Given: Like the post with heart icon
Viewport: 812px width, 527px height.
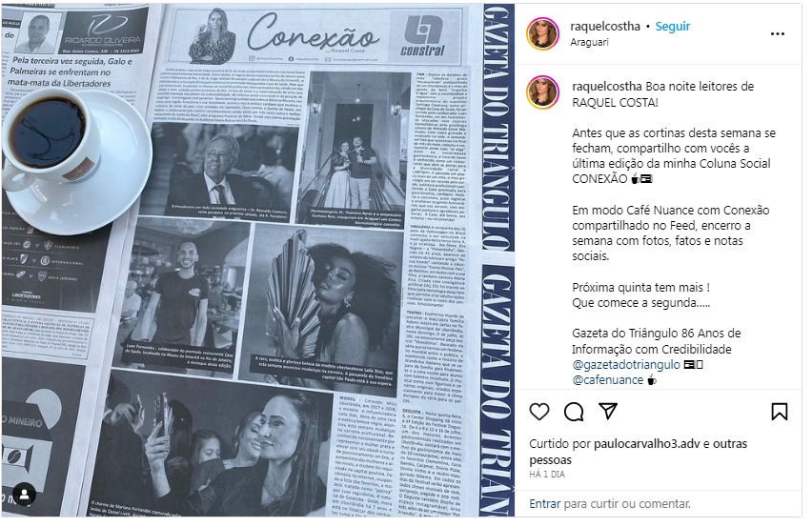Looking at the screenshot, I should pos(539,412).
